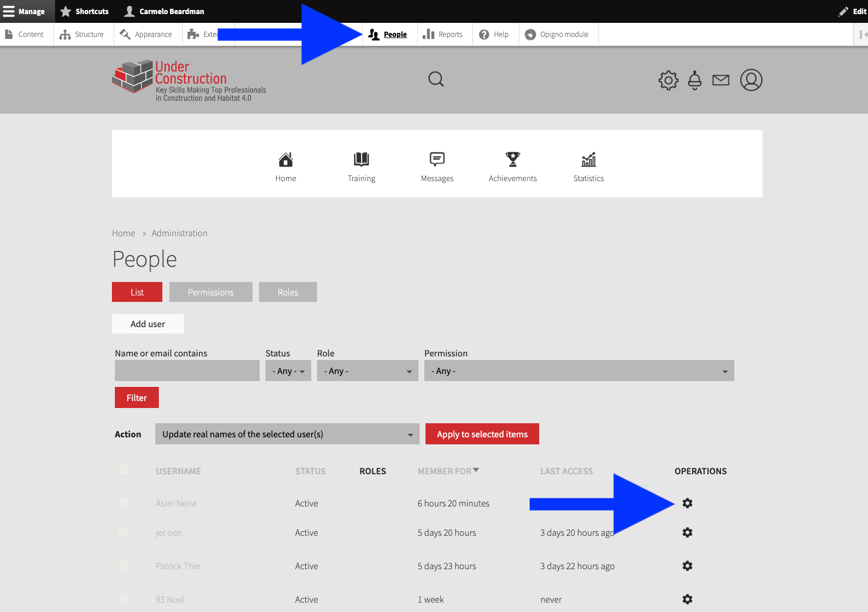Sort by Status column header
Screen dimensions: 868x612
click(311, 471)
